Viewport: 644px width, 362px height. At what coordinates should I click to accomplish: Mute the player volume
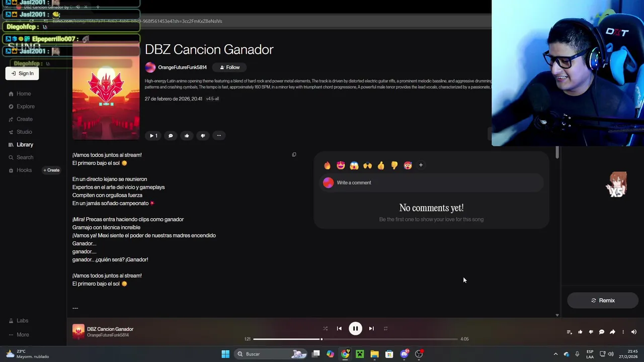[633, 332]
